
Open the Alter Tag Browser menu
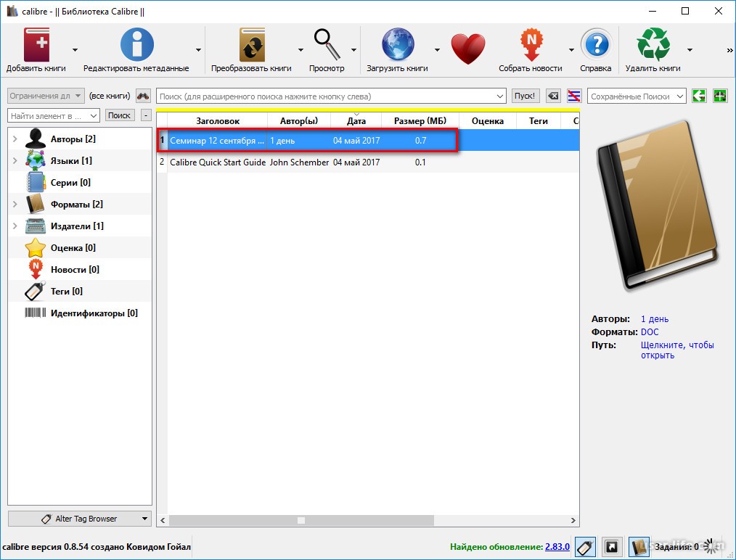(80, 519)
